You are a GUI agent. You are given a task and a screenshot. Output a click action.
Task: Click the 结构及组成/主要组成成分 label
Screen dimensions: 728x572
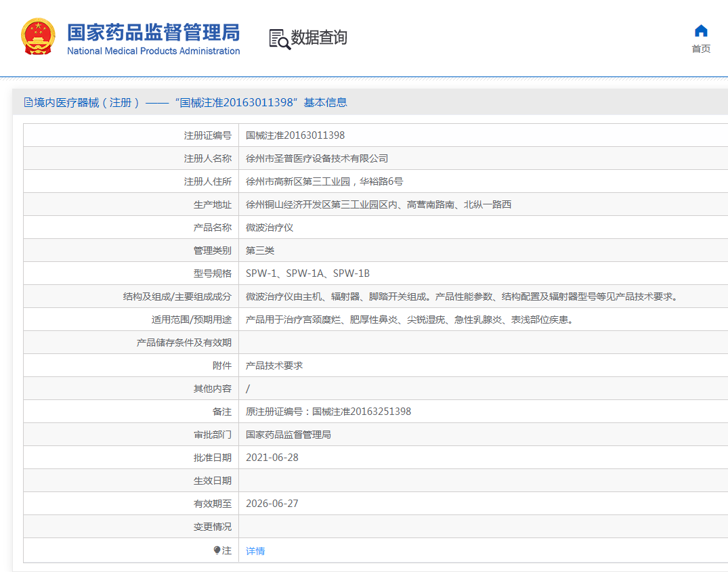coord(177,296)
